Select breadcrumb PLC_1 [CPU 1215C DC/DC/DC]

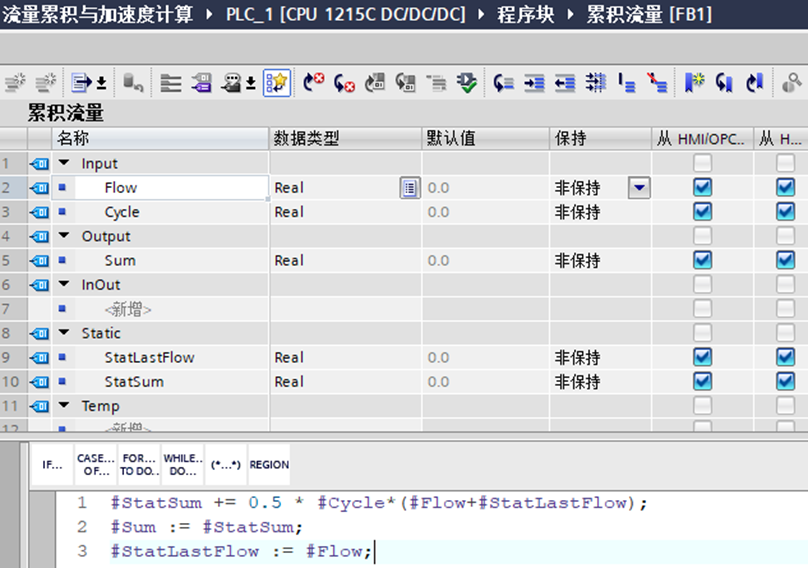coord(345,14)
